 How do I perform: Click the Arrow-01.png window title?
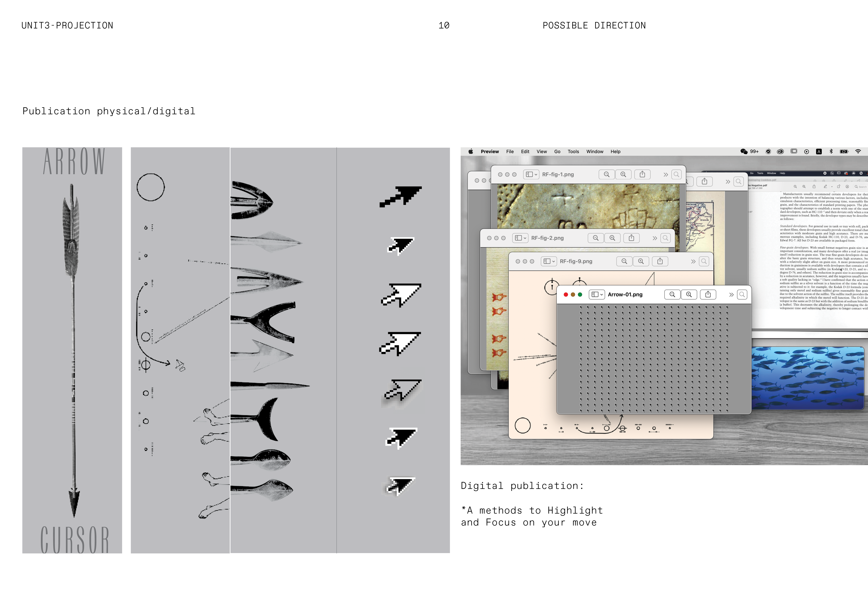point(625,294)
